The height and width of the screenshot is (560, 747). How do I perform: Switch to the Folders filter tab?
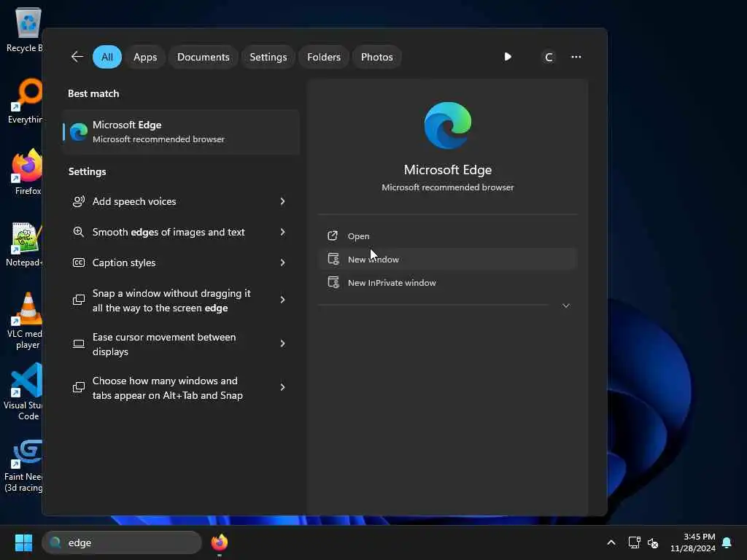click(324, 57)
